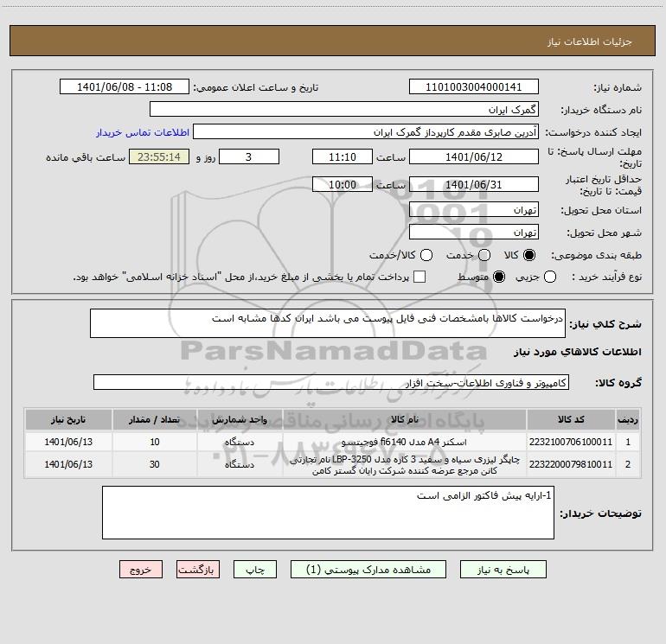Click the بازگشت back button
Screen dimensions: 666x644
(198, 570)
